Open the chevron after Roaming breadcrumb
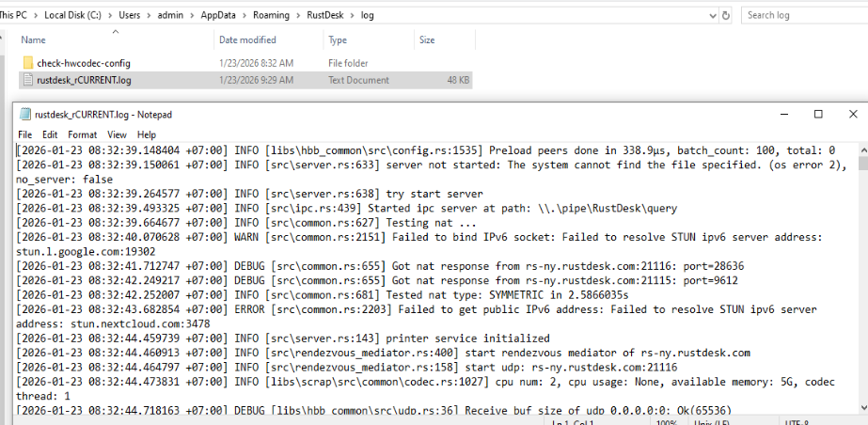 pyautogui.click(x=298, y=15)
